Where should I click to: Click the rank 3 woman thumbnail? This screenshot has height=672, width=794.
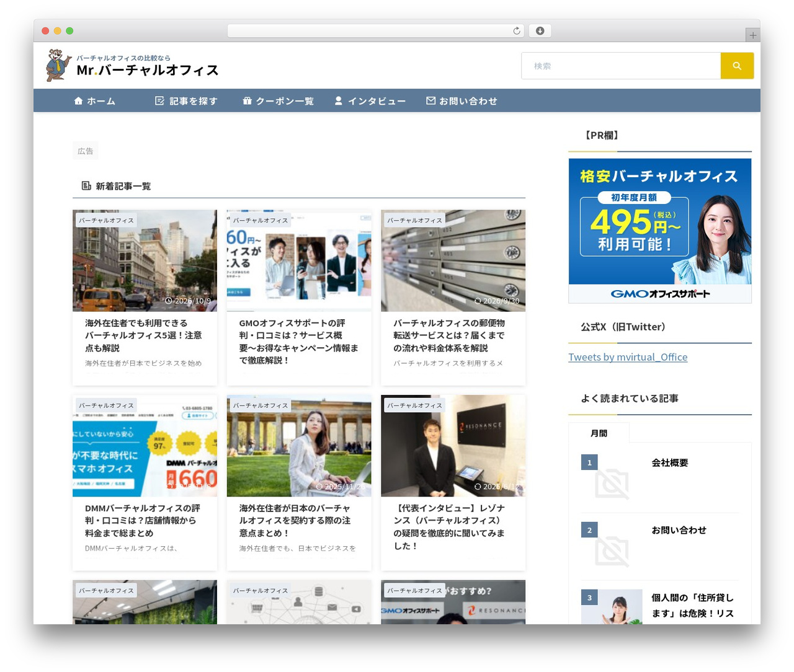tap(612, 607)
